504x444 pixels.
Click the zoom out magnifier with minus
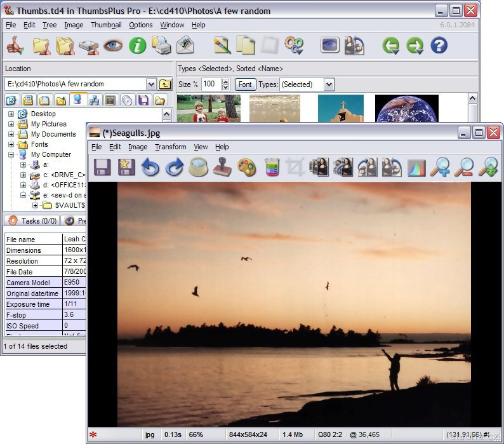[x=464, y=167]
